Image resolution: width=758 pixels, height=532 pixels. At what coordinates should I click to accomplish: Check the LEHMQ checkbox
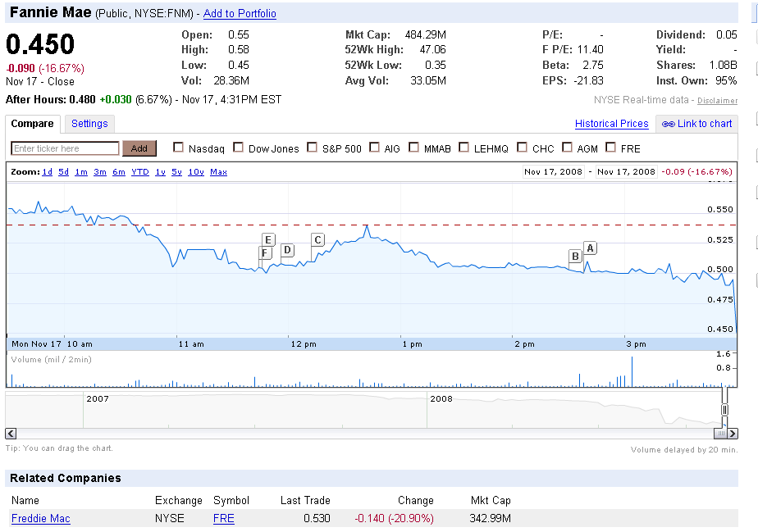pyautogui.click(x=463, y=148)
